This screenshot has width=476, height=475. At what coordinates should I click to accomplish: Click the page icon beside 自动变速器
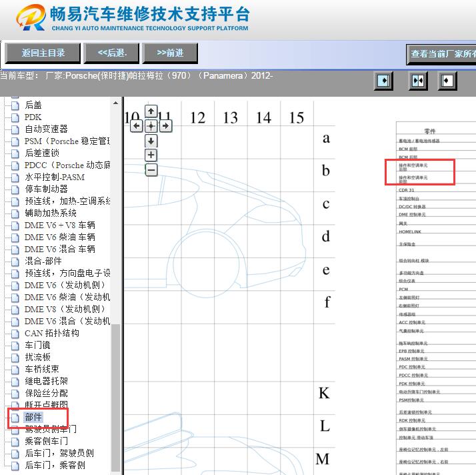[15, 129]
